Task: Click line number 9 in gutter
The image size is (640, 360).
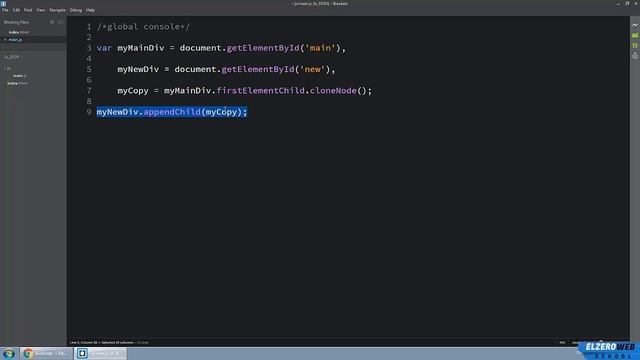Action: [89, 111]
